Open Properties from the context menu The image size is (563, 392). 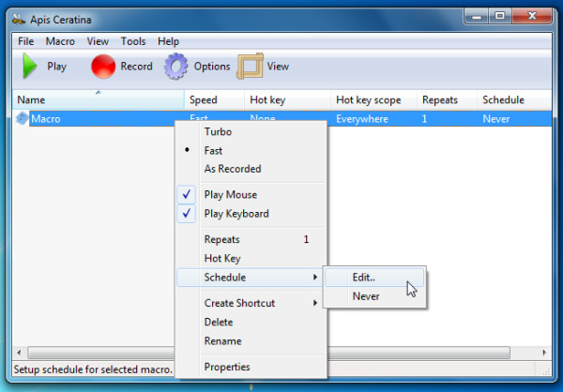click(251, 367)
